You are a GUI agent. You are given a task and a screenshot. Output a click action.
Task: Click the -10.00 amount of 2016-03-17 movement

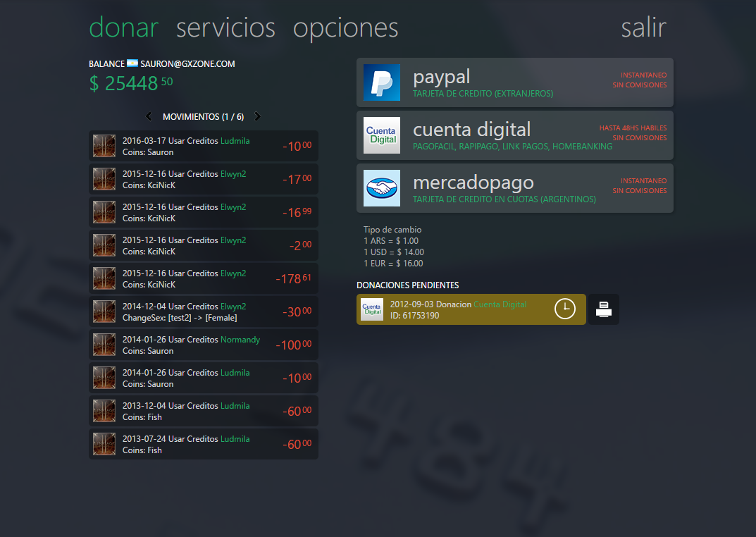tap(297, 146)
